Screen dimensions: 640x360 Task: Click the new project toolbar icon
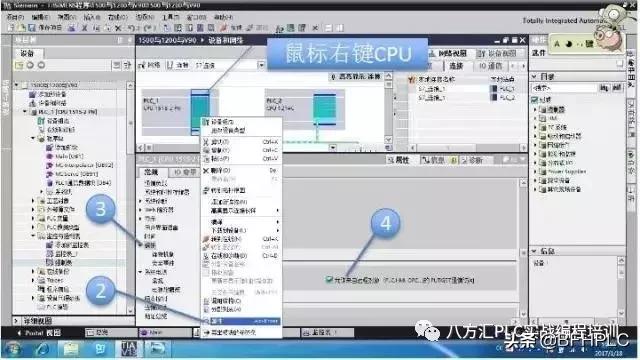coord(12,28)
